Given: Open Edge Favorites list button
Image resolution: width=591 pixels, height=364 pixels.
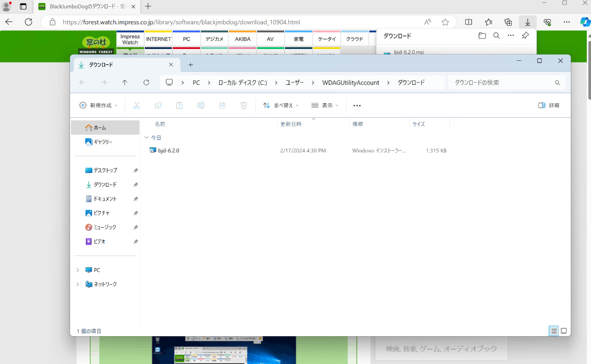Looking at the screenshot, I should 488,22.
